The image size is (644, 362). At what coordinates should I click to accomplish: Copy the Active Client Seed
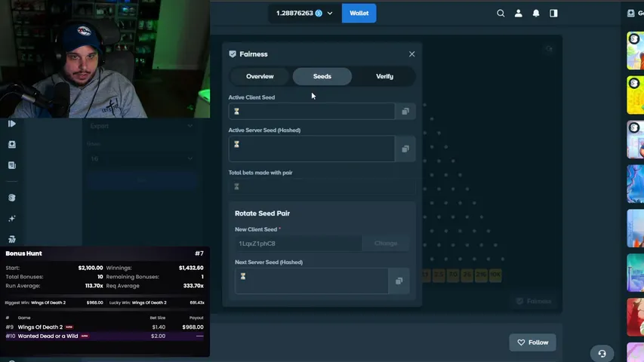pyautogui.click(x=405, y=111)
